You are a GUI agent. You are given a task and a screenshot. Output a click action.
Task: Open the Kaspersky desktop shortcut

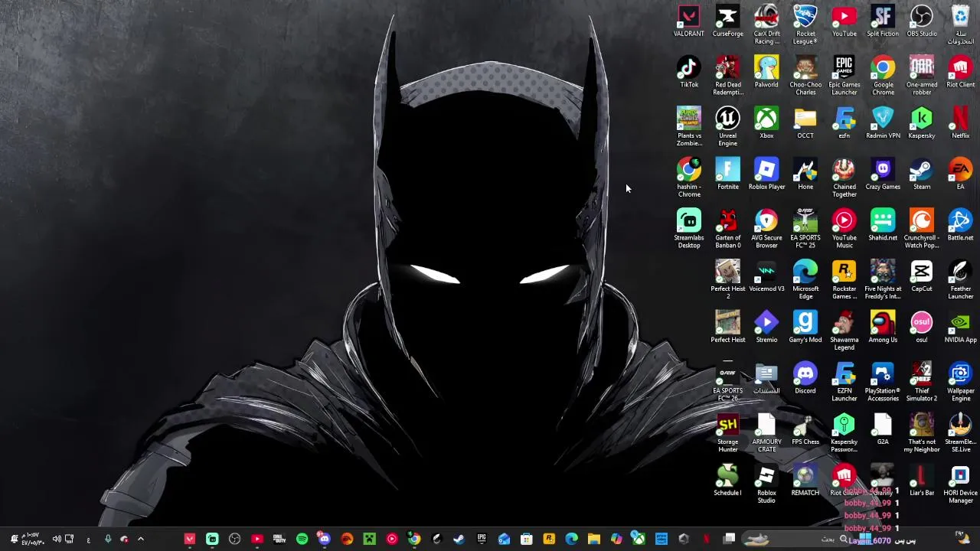click(922, 124)
